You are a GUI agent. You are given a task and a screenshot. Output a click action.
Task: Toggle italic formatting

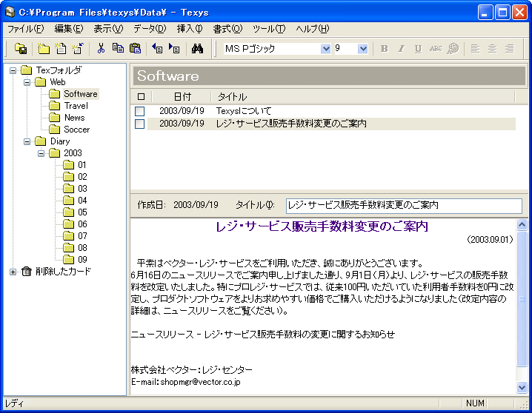pyautogui.click(x=401, y=49)
